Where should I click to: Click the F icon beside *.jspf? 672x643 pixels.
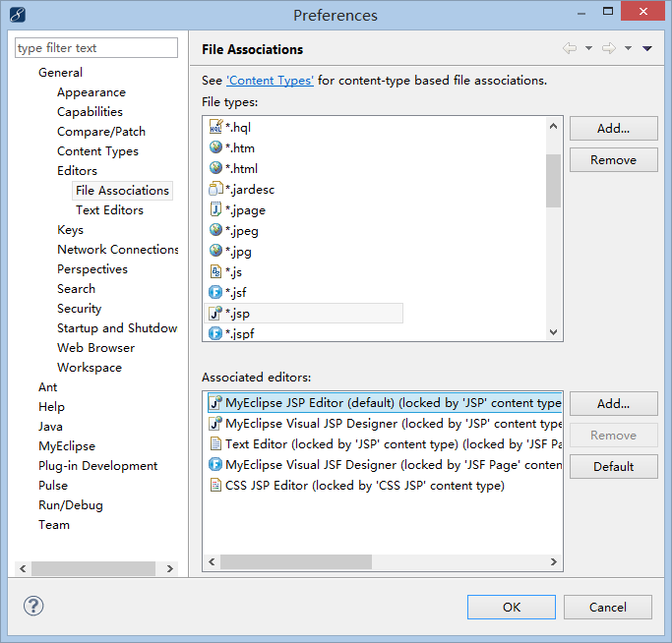pos(215,333)
